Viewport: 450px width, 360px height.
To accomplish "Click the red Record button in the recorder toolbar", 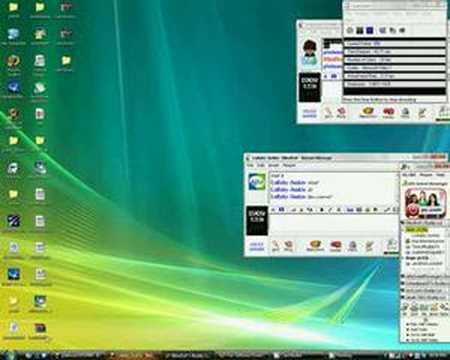I will click(350, 30).
